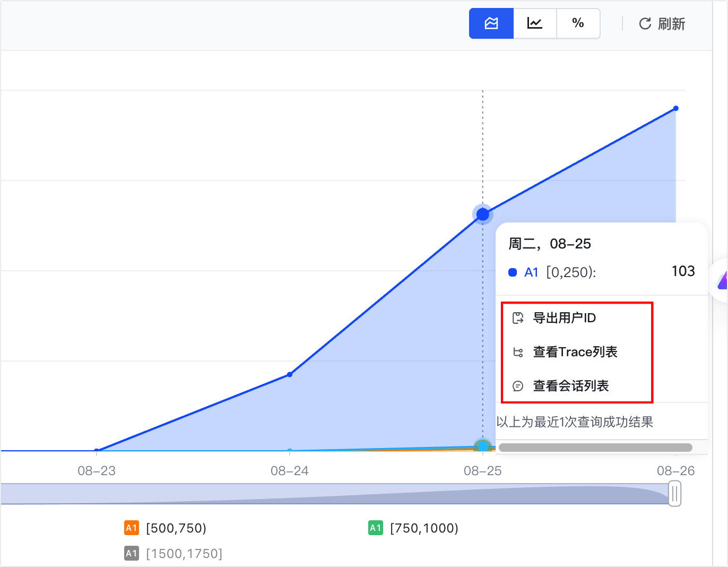Click the value 103 in the tooltip
This screenshot has height=567, width=728.
[683, 271]
